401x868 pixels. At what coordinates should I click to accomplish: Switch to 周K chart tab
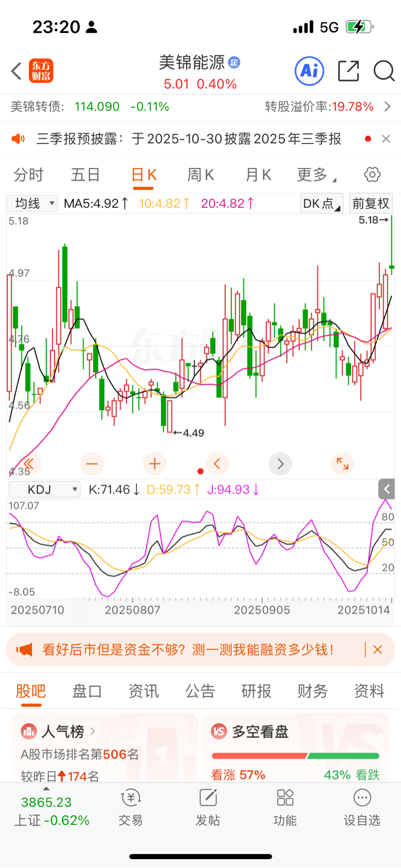click(200, 174)
